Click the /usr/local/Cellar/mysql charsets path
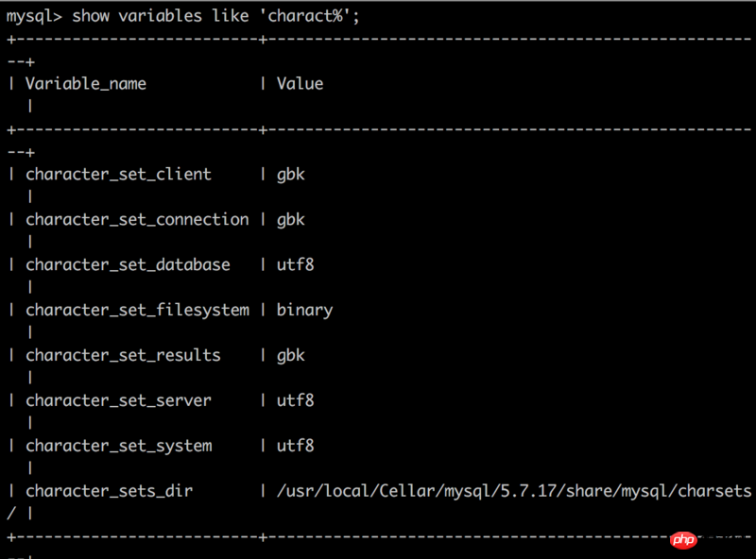756x559 pixels. (x=514, y=492)
